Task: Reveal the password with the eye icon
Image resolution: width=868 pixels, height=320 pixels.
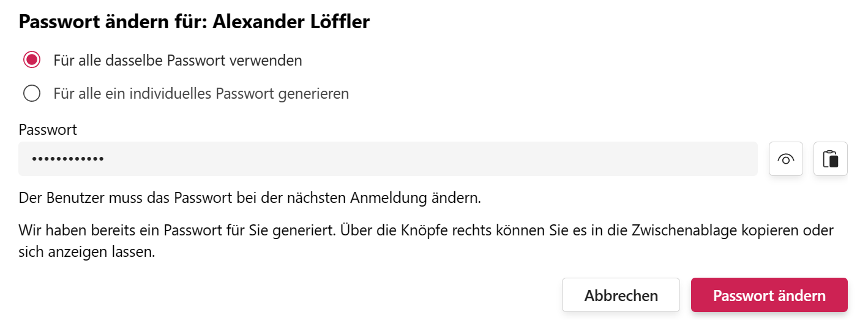Action: (785, 159)
